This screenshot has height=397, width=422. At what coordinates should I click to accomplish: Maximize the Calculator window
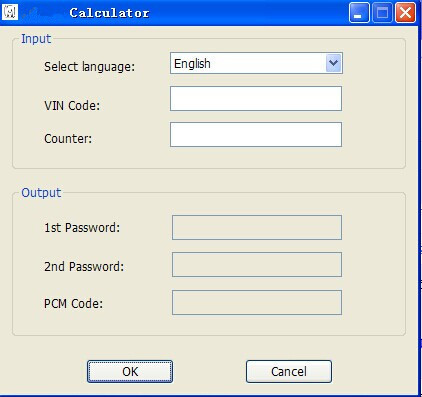(x=382, y=13)
